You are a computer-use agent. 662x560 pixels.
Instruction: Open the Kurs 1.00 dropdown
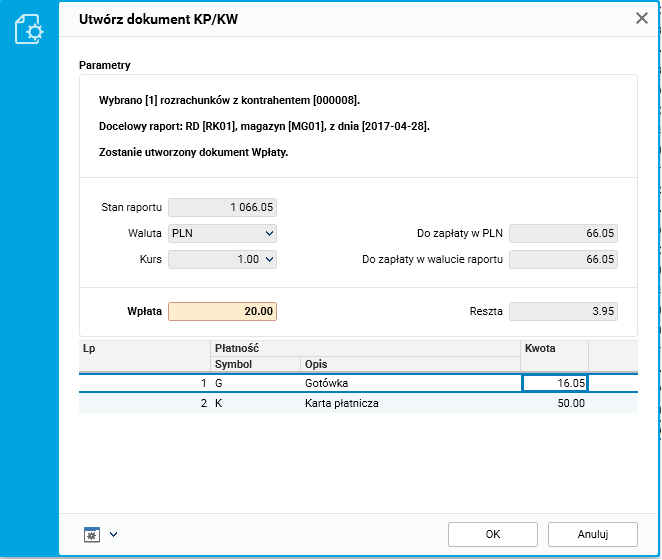click(x=222, y=259)
